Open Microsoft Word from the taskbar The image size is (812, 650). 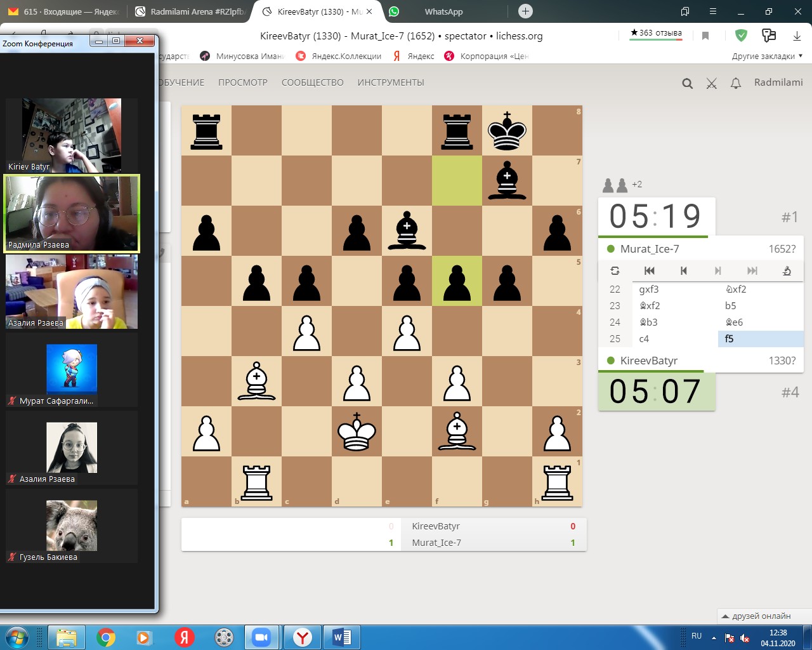342,637
